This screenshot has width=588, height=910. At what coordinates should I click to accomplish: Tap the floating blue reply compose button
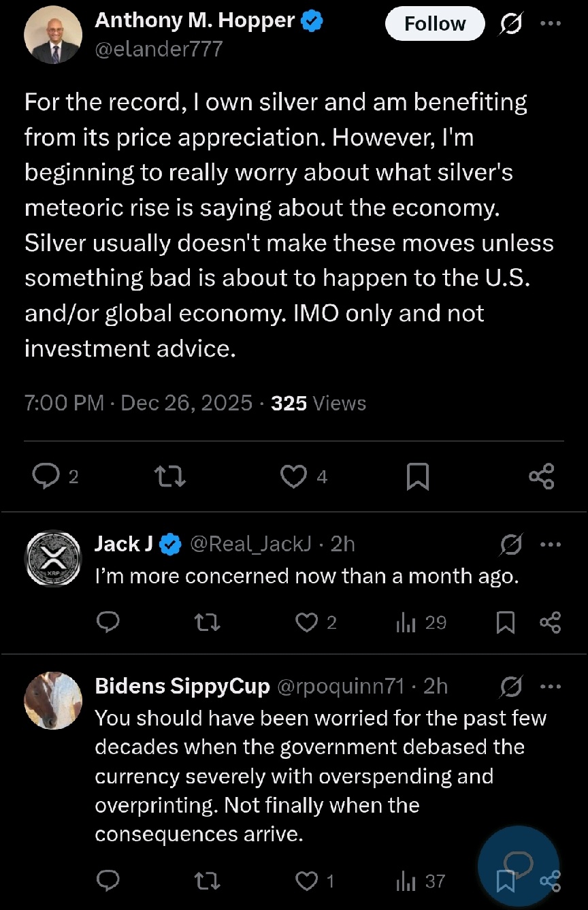point(519,866)
